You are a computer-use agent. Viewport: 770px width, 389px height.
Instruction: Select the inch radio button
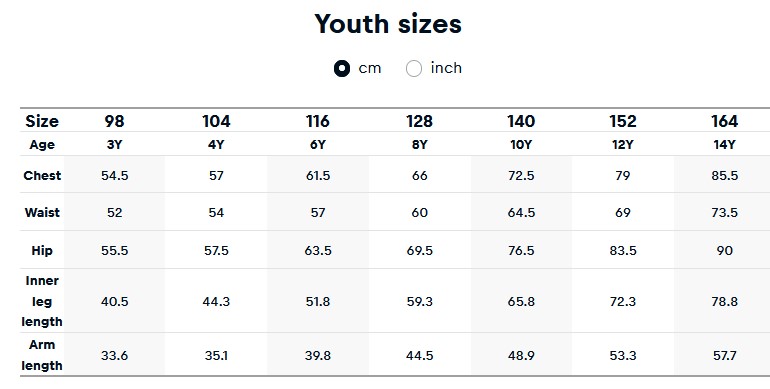[413, 68]
